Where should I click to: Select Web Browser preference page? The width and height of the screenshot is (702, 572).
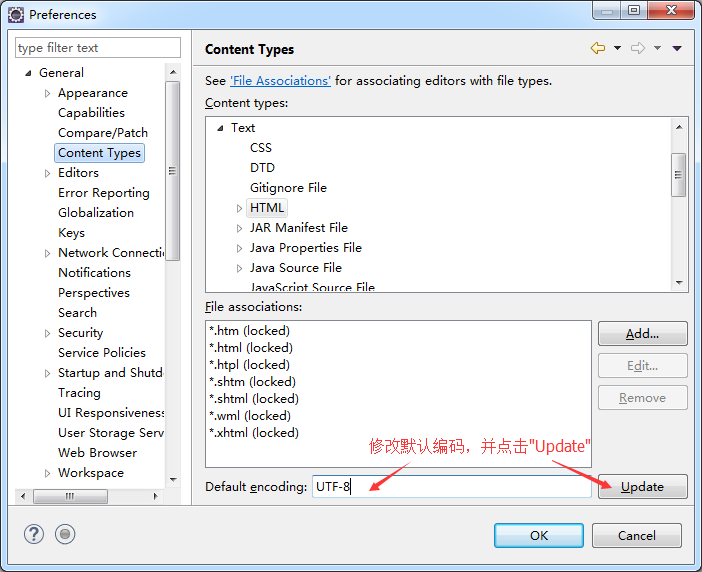pos(98,453)
